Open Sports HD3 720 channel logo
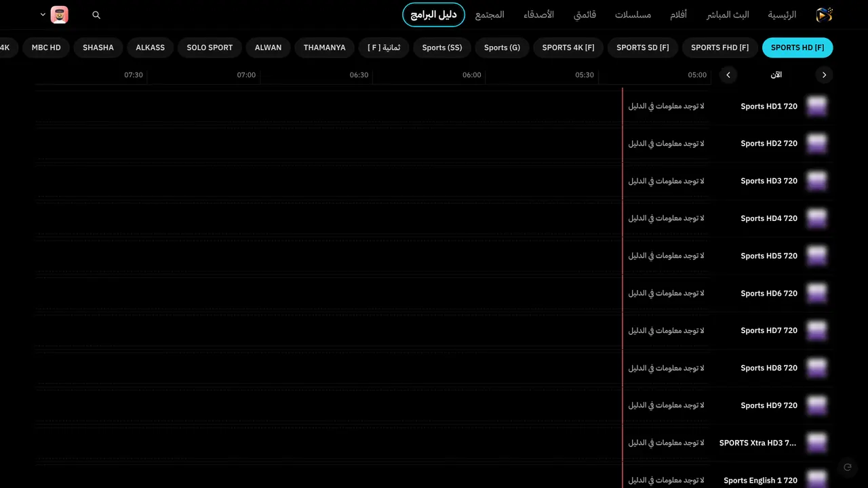 click(816, 181)
